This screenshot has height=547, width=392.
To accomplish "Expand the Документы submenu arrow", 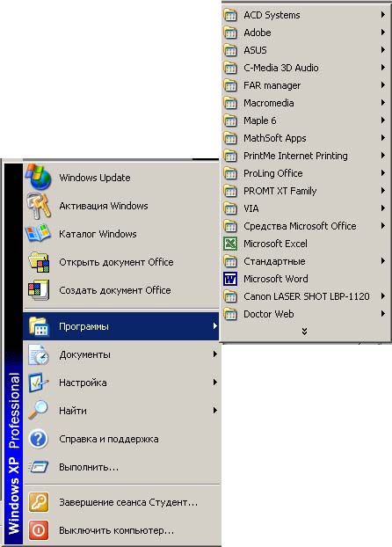I will pos(214,354).
